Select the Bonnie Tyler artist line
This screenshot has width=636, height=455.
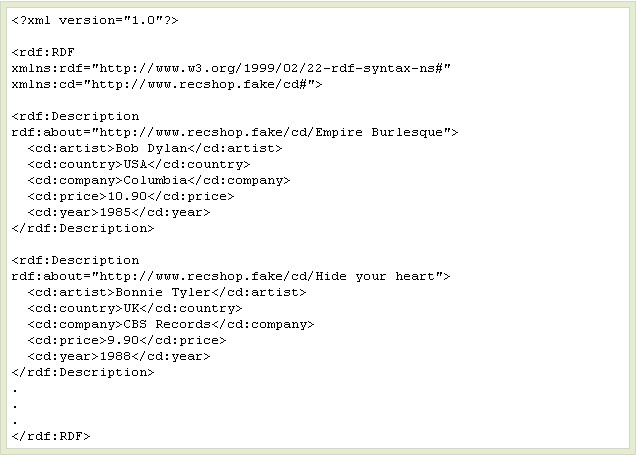pyautogui.click(x=167, y=292)
